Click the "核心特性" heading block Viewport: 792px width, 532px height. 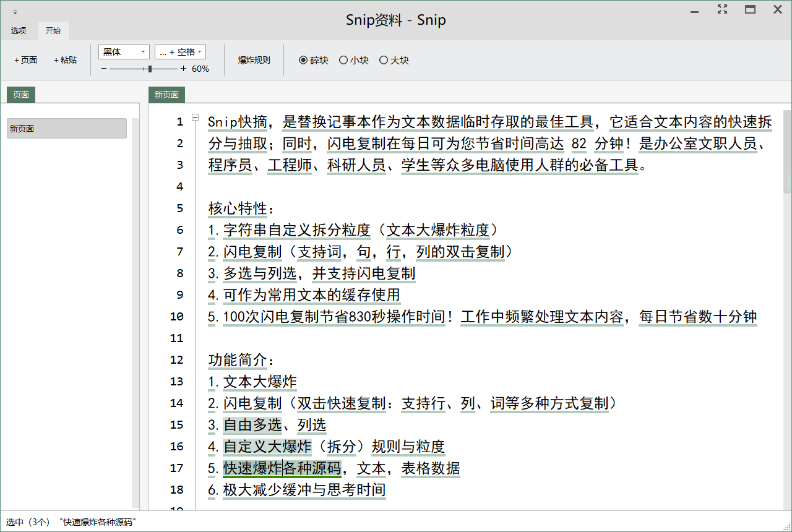pyautogui.click(x=238, y=208)
